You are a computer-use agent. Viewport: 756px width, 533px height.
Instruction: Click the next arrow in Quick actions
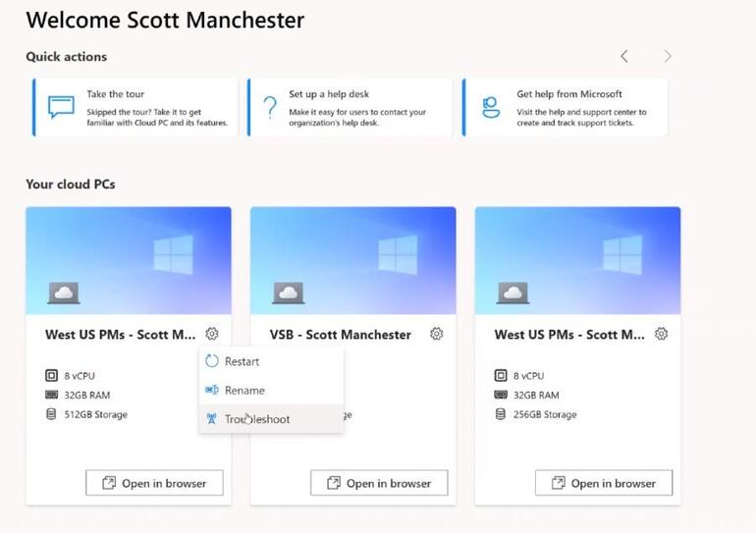click(x=668, y=56)
